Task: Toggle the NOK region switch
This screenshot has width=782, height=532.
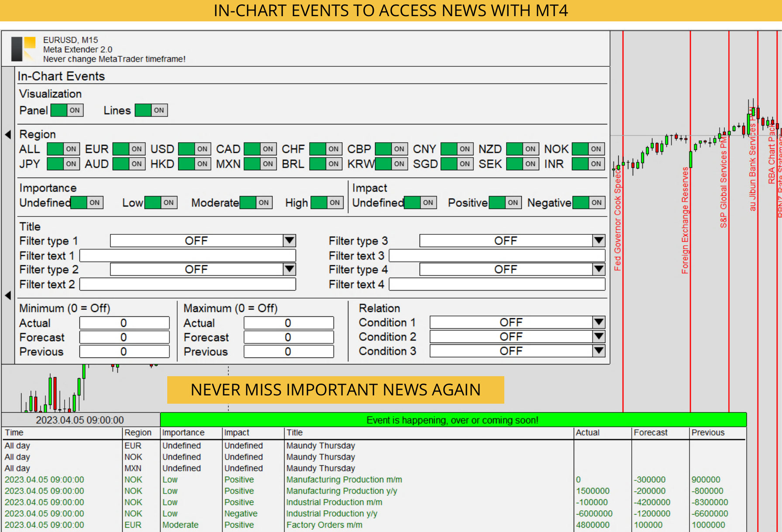Action: pyautogui.click(x=589, y=149)
